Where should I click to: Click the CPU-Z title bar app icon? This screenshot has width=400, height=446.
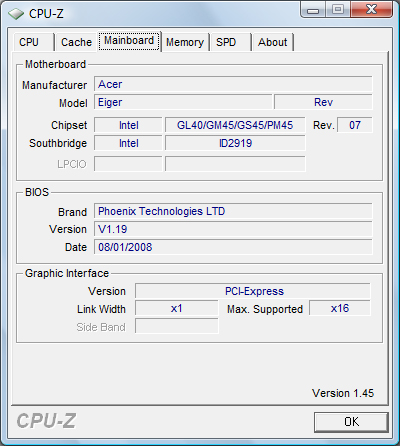pyautogui.click(x=16, y=14)
